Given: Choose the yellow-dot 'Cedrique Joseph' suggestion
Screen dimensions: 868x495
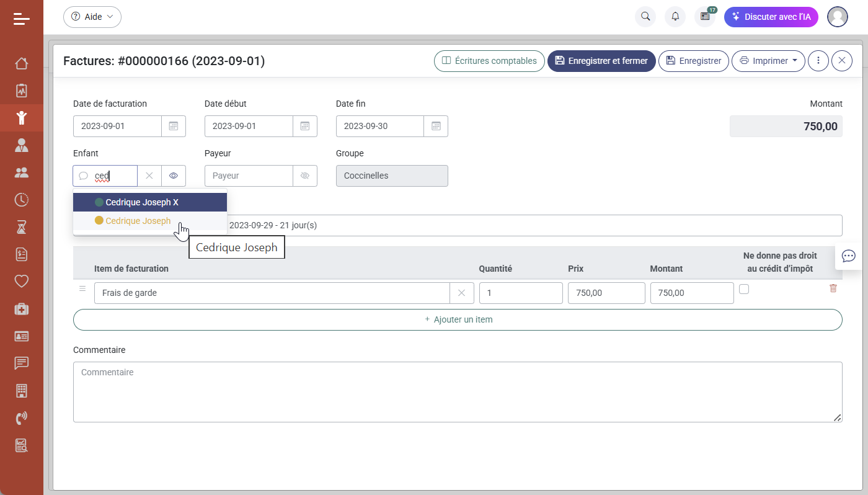Looking at the screenshot, I should (x=138, y=221).
